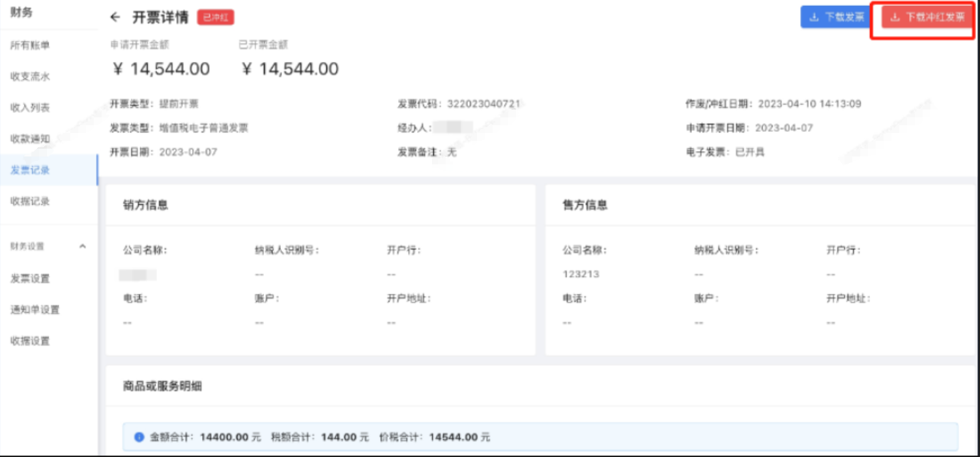Select 收入列表 menu item

(x=30, y=108)
